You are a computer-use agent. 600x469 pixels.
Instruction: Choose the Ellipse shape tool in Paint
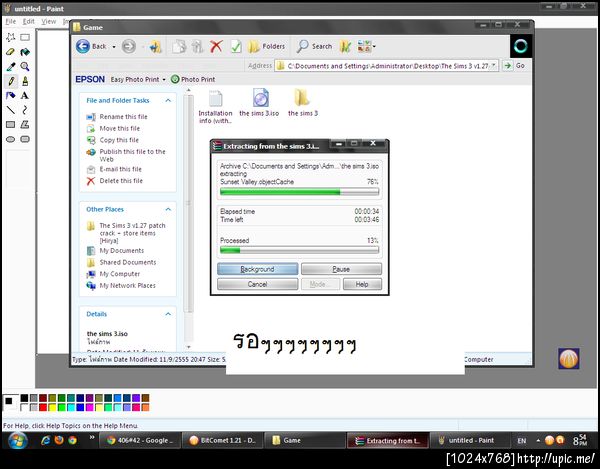pos(11,139)
